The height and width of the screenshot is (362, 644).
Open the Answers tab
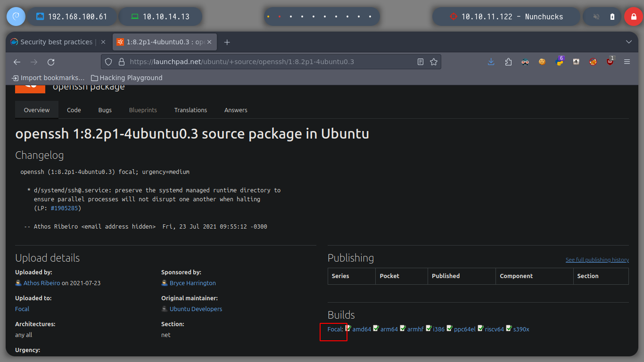coord(236,110)
